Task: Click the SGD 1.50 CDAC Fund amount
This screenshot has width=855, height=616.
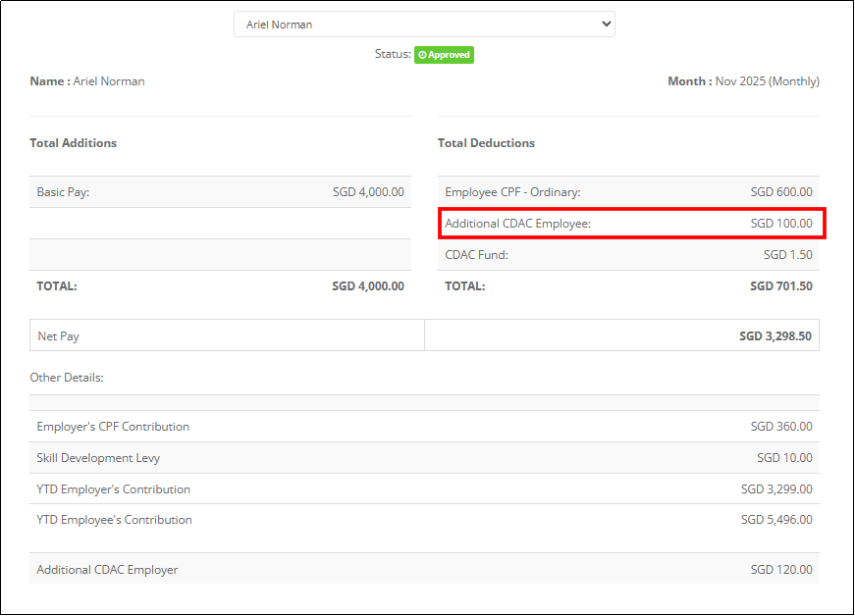Action: 788,255
